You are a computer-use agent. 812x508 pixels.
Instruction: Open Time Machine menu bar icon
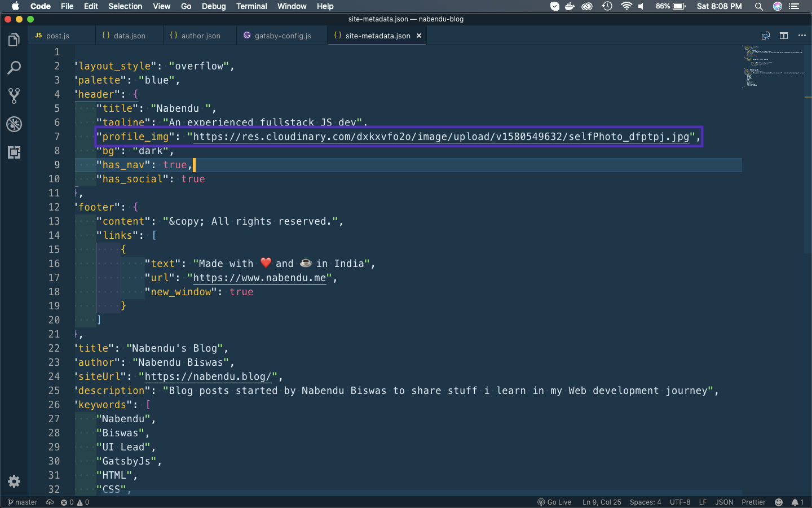click(x=607, y=6)
